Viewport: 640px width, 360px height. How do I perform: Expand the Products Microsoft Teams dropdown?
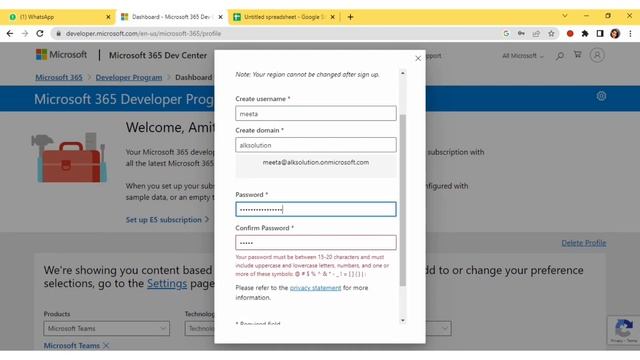pos(107,329)
